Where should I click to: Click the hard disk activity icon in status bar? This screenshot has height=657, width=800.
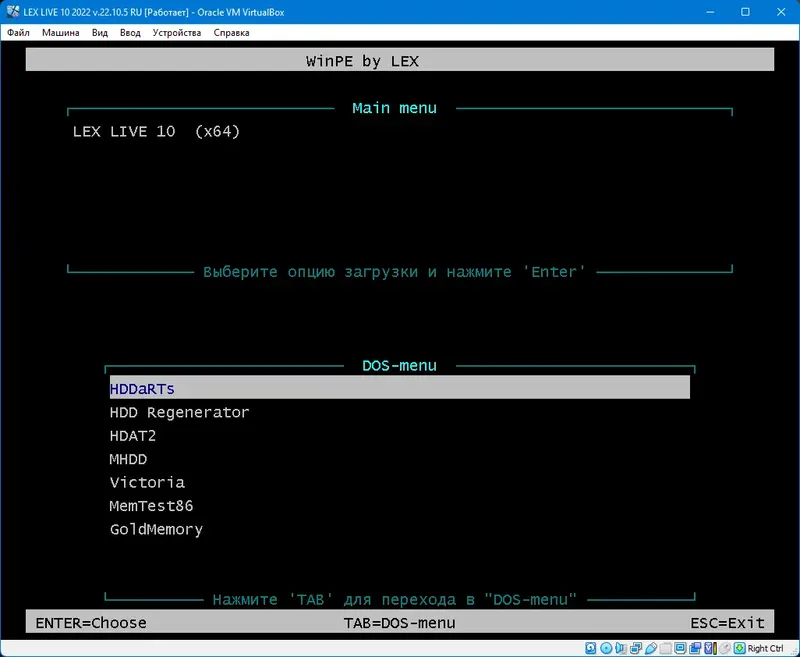[x=591, y=648]
